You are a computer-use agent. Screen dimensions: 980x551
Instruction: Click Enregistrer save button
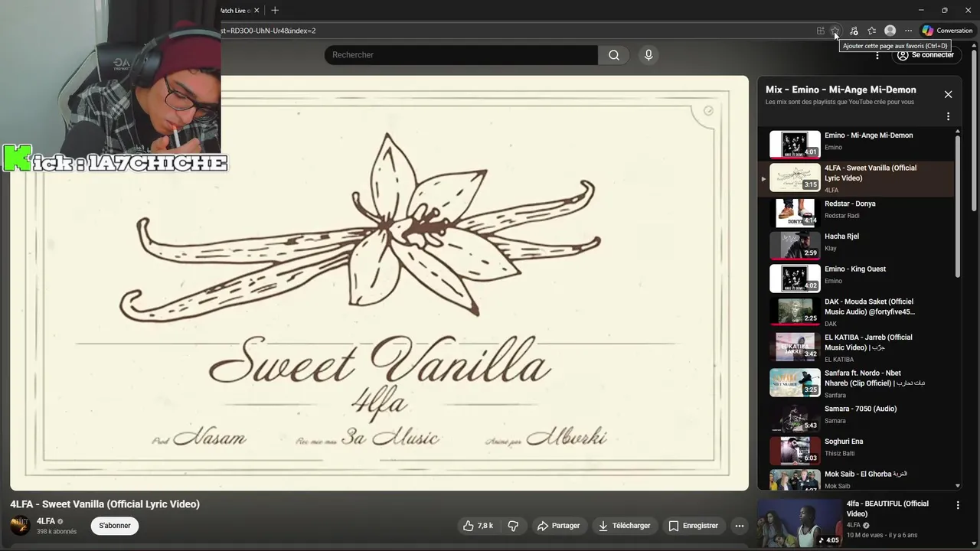click(x=693, y=526)
